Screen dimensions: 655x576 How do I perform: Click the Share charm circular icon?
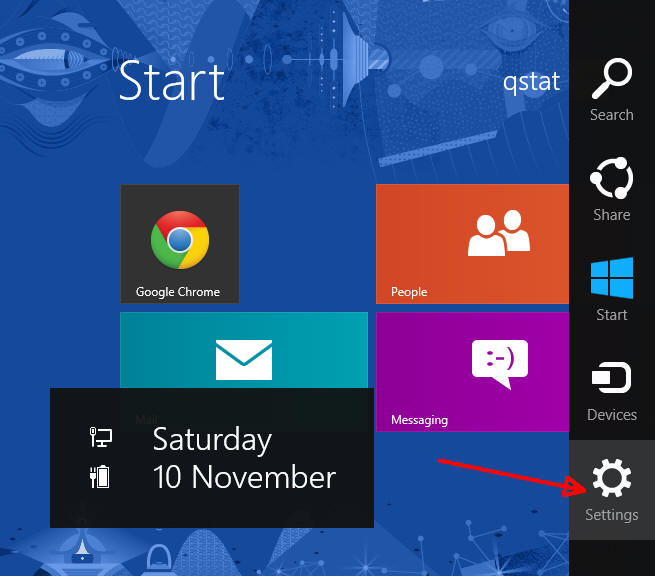[x=611, y=179]
